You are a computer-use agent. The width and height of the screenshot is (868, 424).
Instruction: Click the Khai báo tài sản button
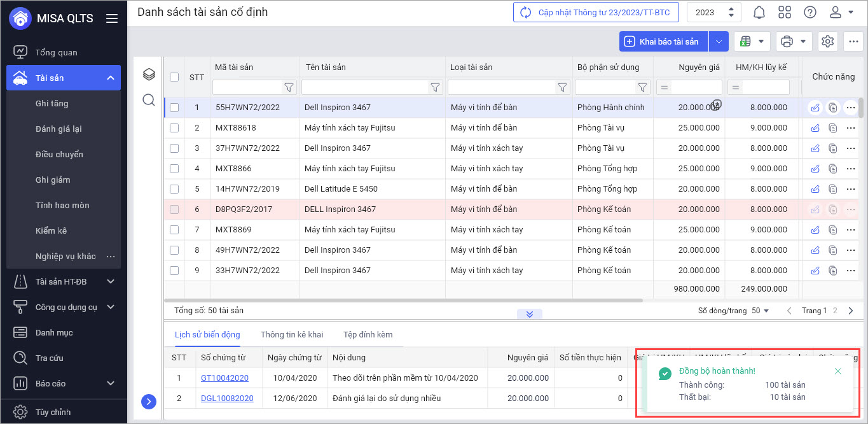(663, 41)
